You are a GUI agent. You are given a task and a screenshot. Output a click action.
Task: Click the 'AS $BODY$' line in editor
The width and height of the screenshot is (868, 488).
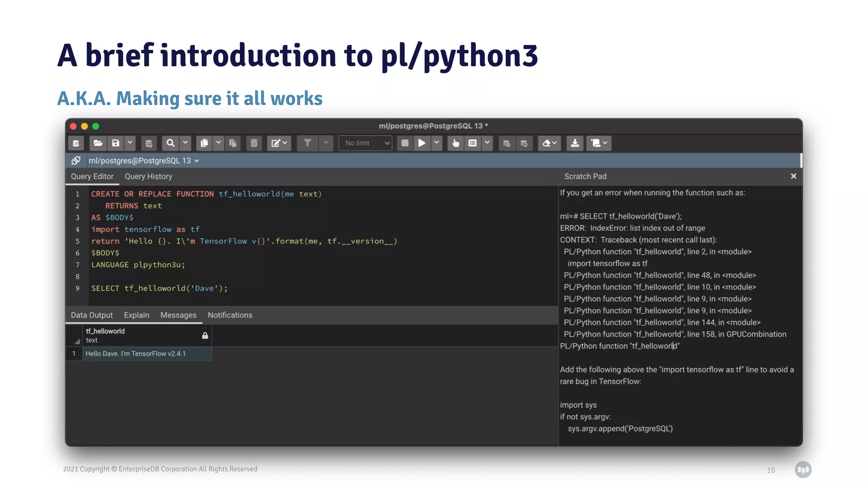pyautogui.click(x=112, y=218)
